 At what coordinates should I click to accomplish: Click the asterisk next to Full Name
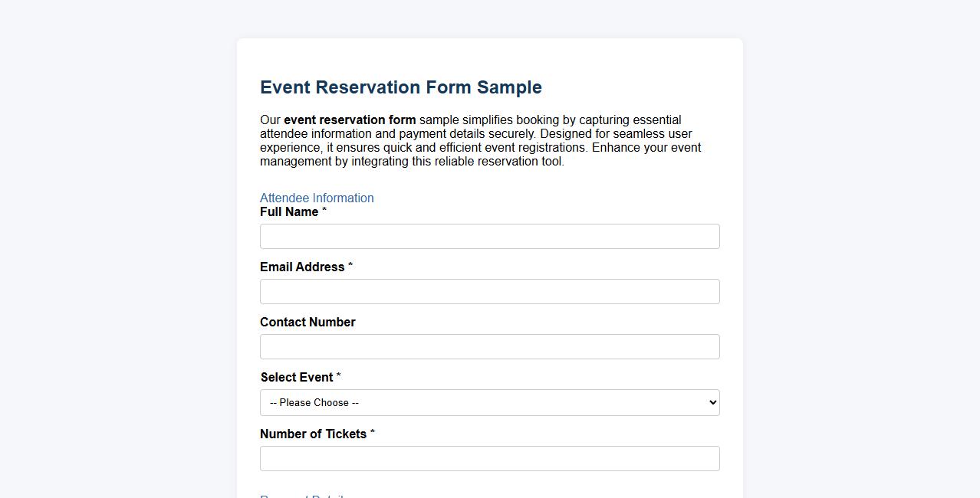324,211
